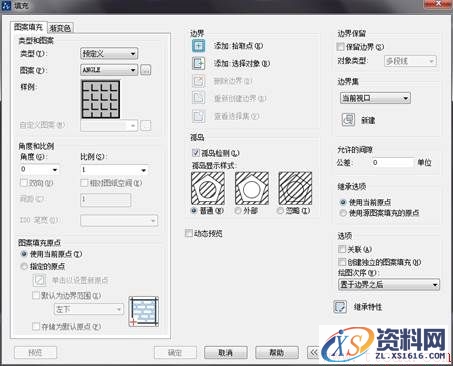Toggle the 默认为边界范围 checkbox

(36, 295)
